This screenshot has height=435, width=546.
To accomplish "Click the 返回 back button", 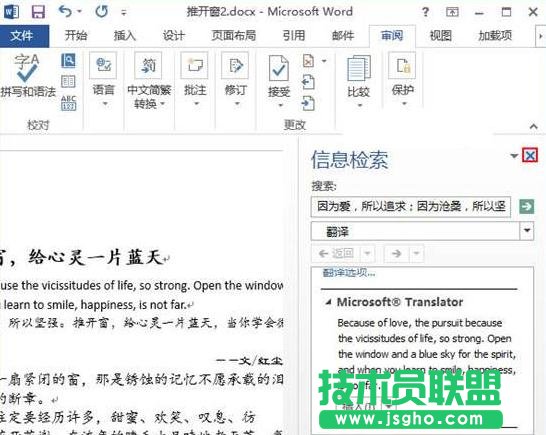I will pos(336,254).
